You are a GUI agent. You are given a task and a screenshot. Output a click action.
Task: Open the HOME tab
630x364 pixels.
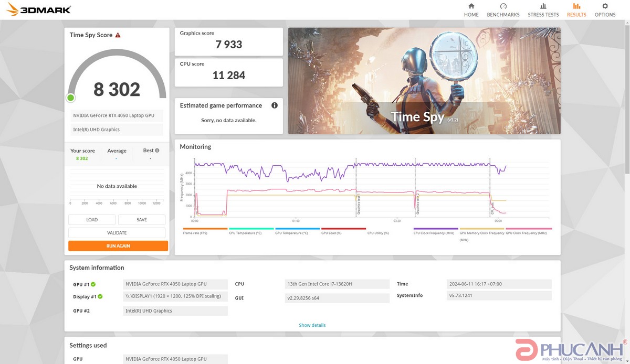coord(471,10)
